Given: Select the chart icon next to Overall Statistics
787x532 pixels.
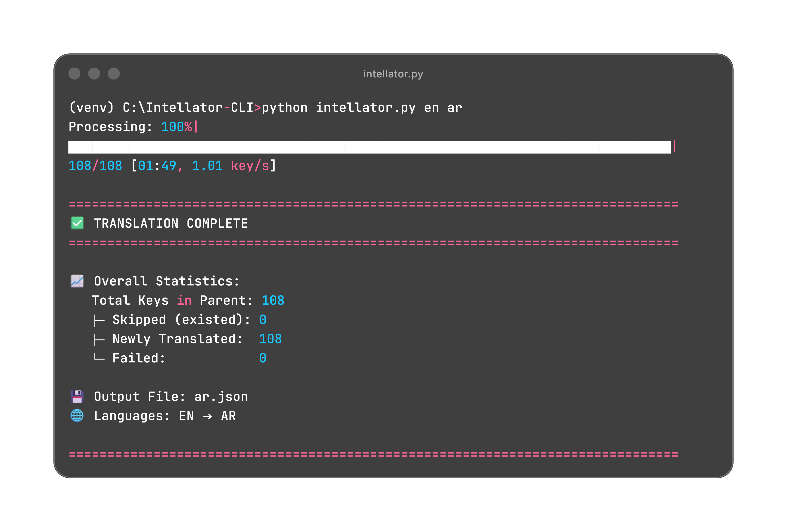Looking at the screenshot, I should 77,281.
